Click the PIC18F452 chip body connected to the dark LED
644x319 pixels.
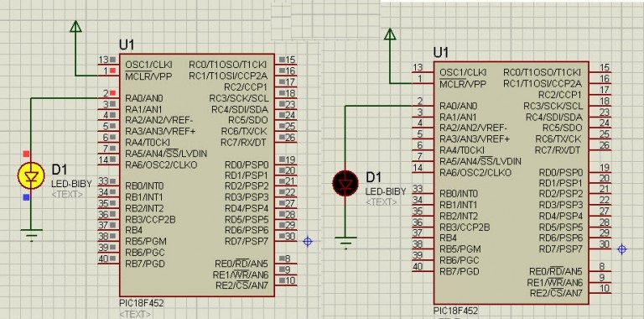pos(511,183)
